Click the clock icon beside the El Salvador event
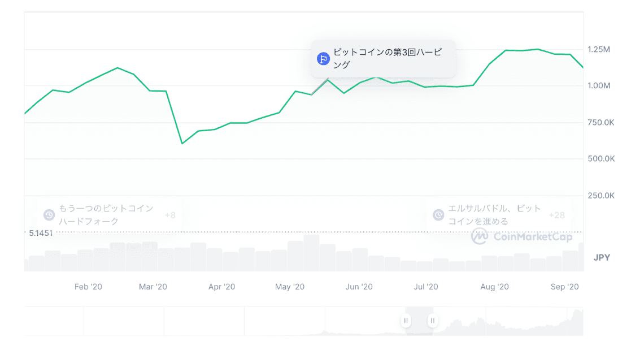644x354 pixels. tap(438, 215)
